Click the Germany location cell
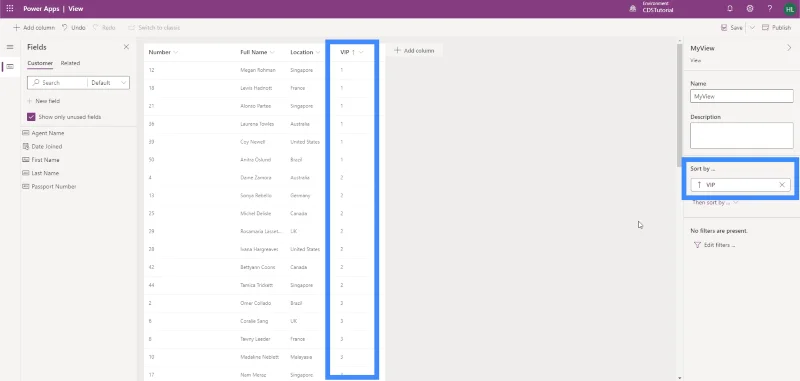Viewport: 800px width, 381px height. pos(299,195)
